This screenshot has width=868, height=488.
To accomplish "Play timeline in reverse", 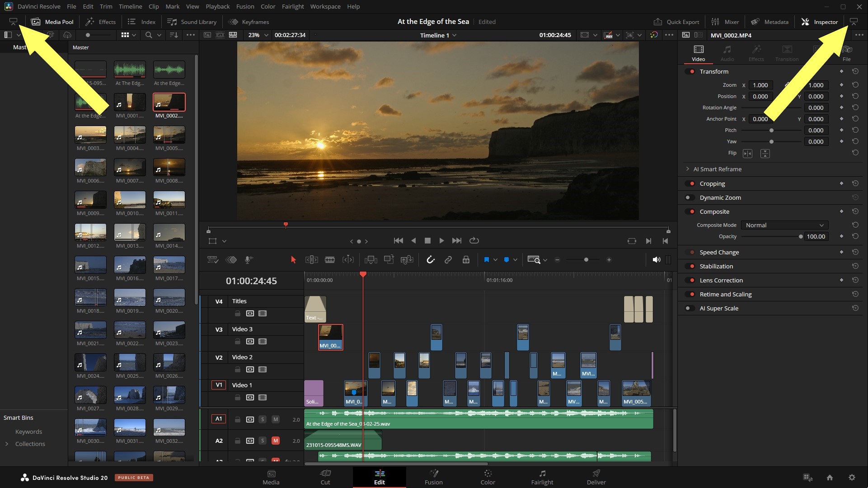I will 413,241.
